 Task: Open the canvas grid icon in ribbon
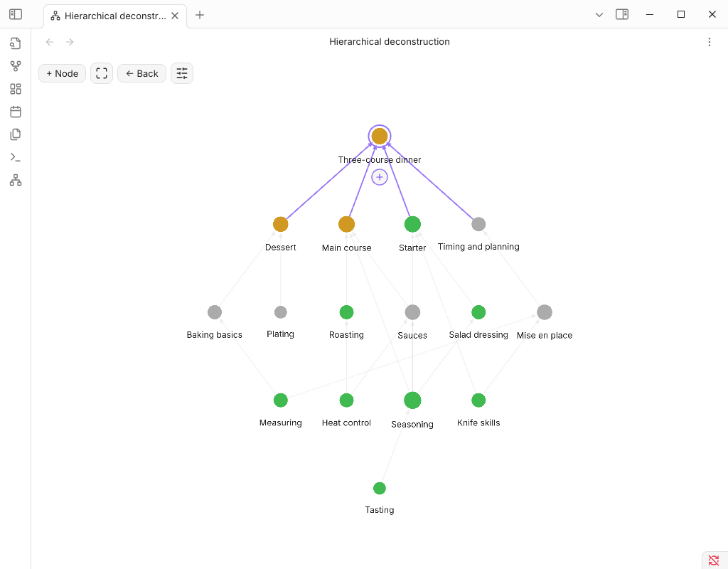click(x=16, y=89)
